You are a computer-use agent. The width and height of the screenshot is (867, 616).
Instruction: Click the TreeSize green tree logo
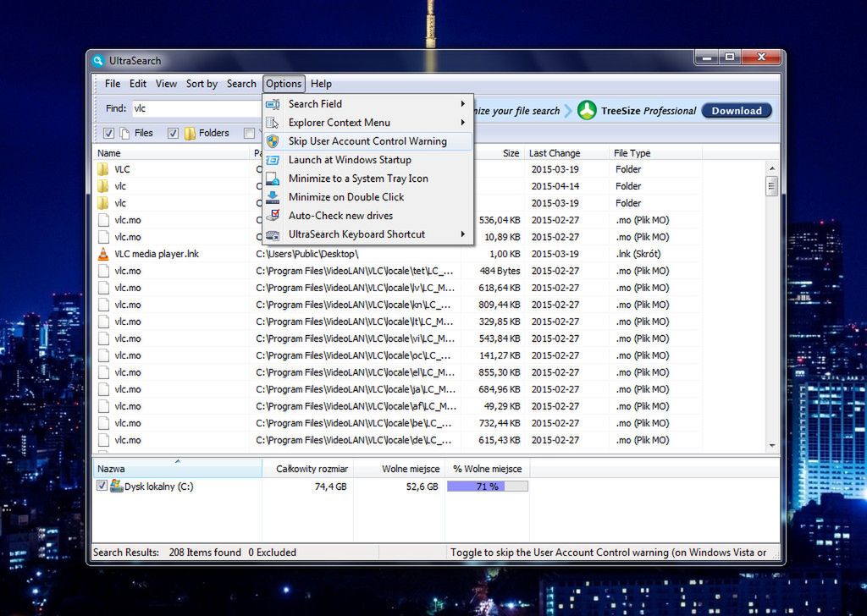click(587, 110)
